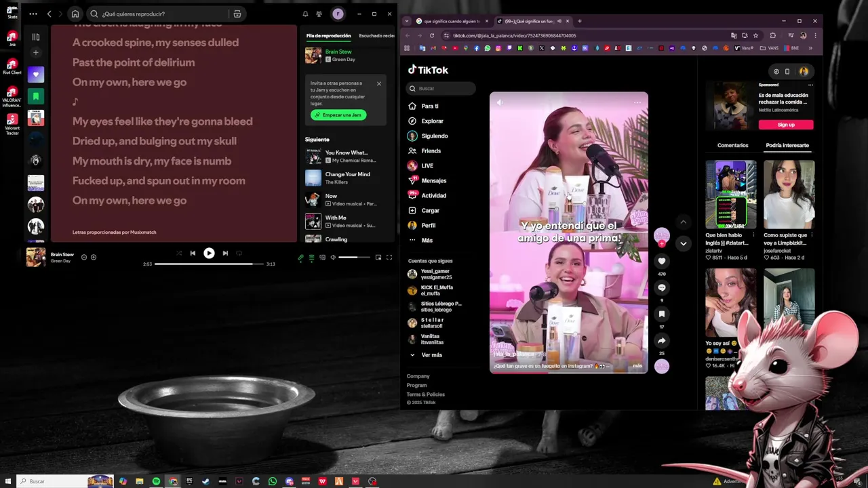The height and width of the screenshot is (488, 868).
Task: Toggle shuffle in Spotify player
Action: point(179,253)
